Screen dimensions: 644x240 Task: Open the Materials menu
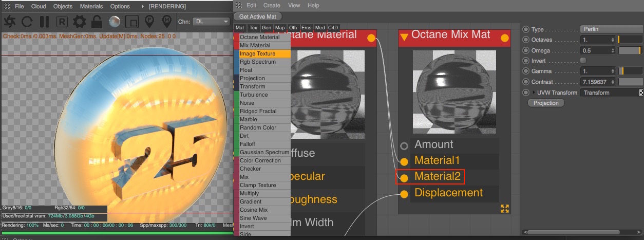[x=91, y=6]
